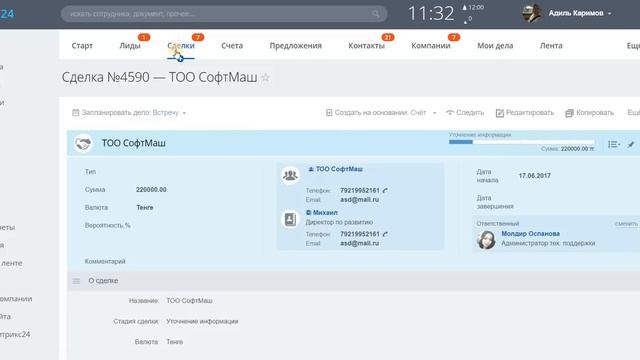Click Молдир Оспанова's avatar photo

pos(486,240)
